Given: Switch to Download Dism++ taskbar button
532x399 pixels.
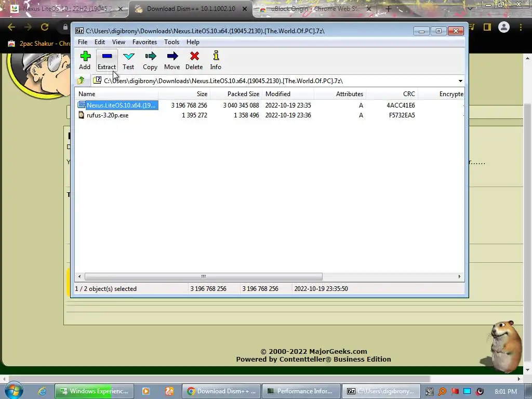Looking at the screenshot, I should click(221, 391).
